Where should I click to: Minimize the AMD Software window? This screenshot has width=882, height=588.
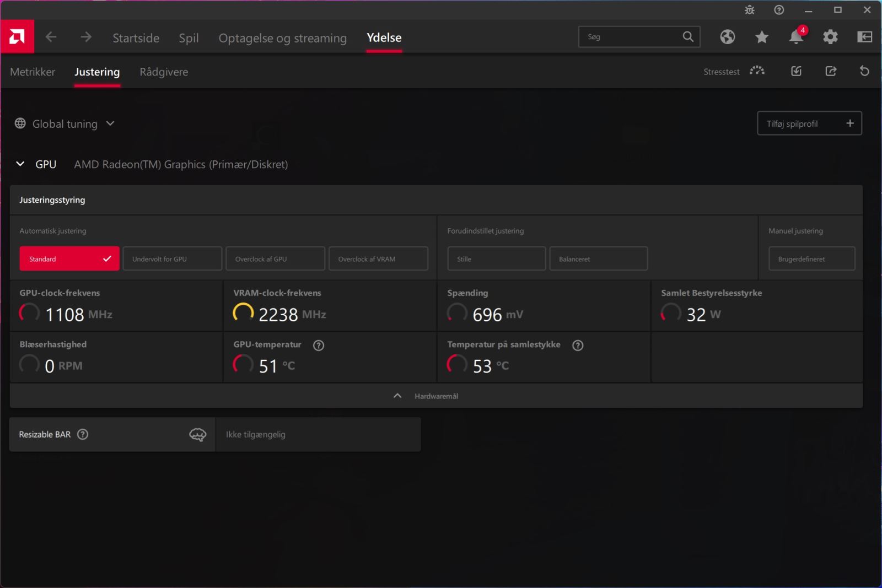pyautogui.click(x=808, y=10)
